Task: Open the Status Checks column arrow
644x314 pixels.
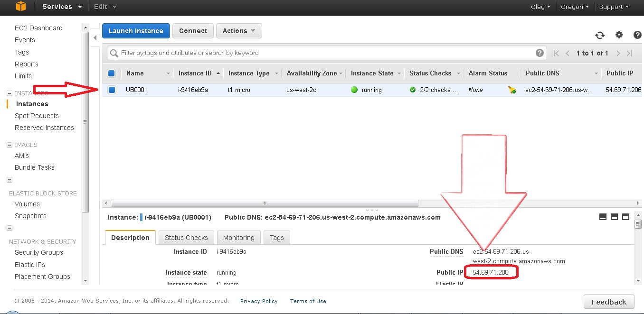Action: point(458,74)
